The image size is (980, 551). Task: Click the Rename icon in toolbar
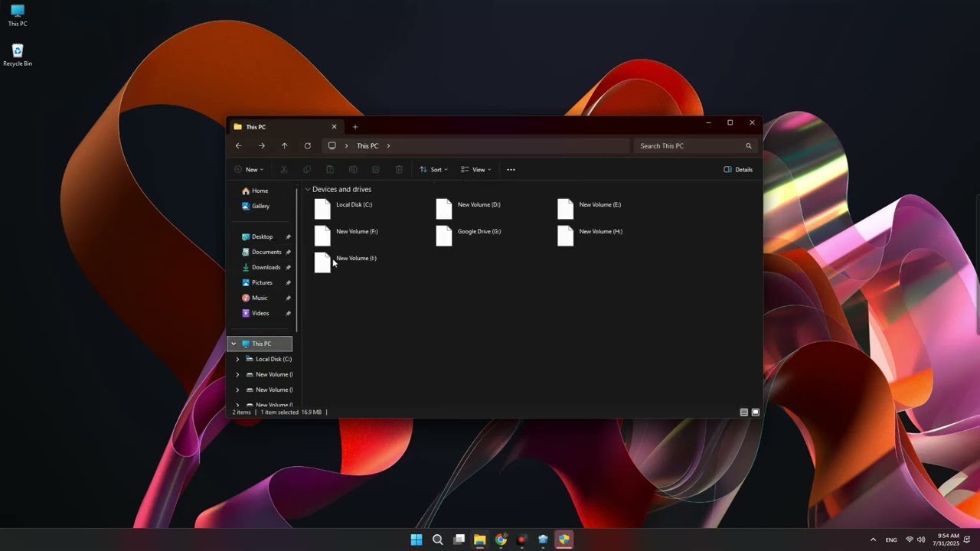(x=353, y=169)
